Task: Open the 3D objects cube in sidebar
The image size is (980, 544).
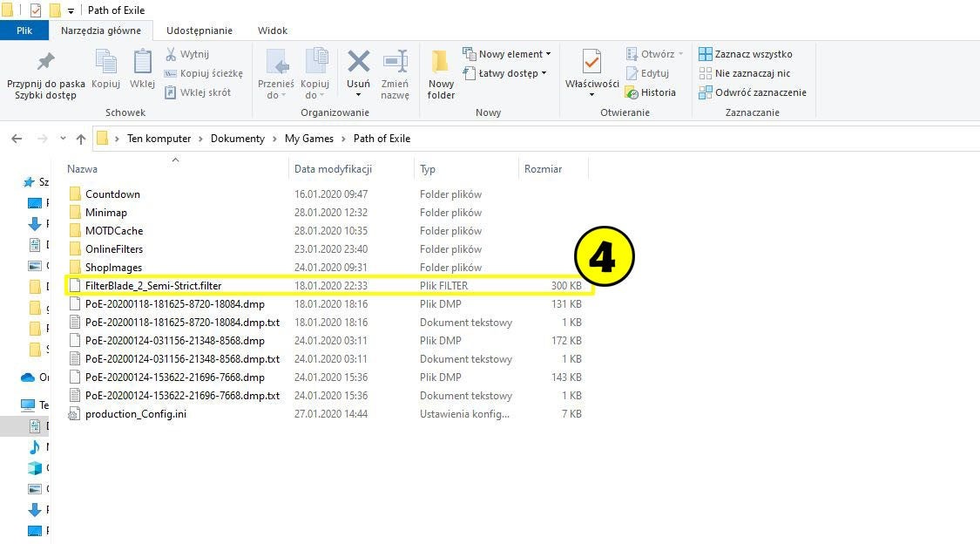Action: [35, 467]
